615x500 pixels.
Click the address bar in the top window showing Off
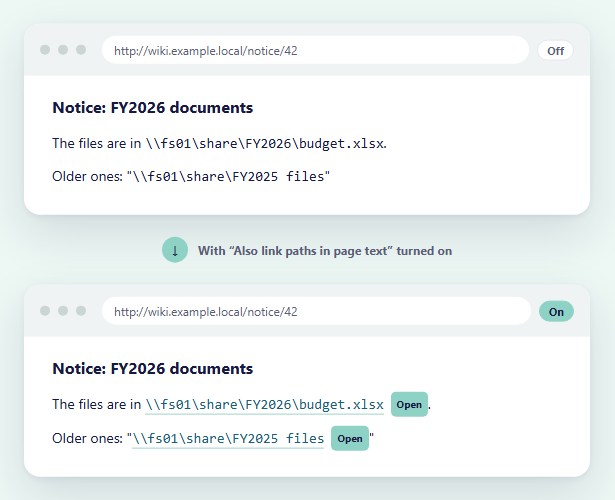315,50
